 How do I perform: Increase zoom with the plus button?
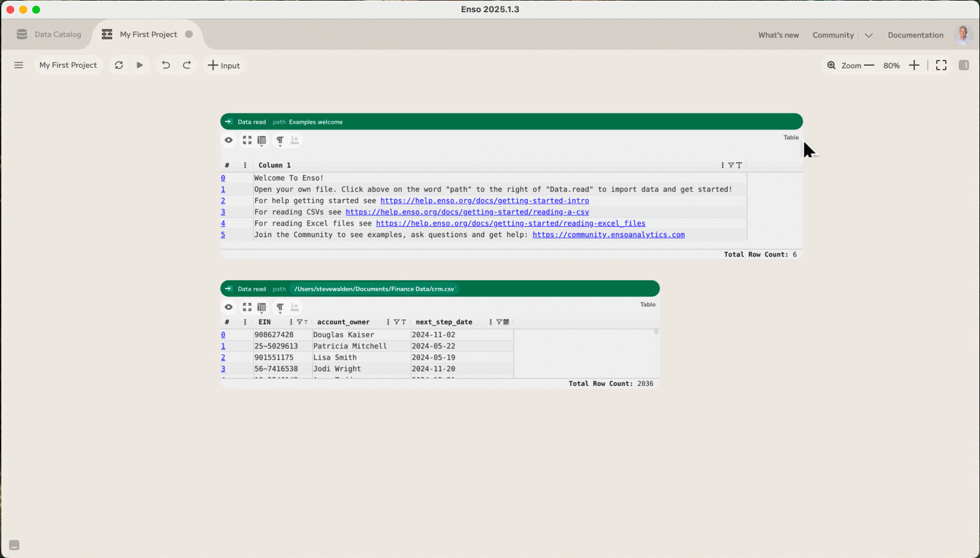click(914, 65)
